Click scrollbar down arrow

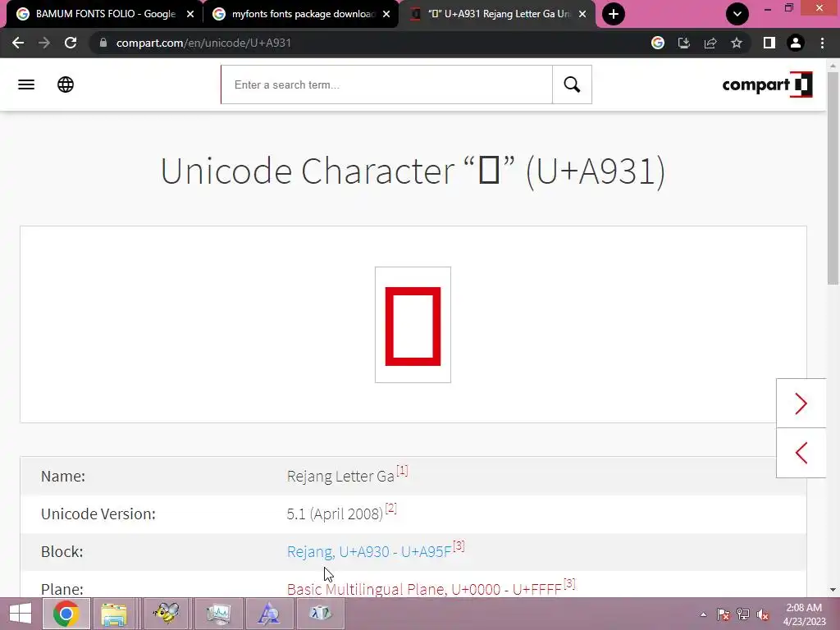(x=833, y=590)
